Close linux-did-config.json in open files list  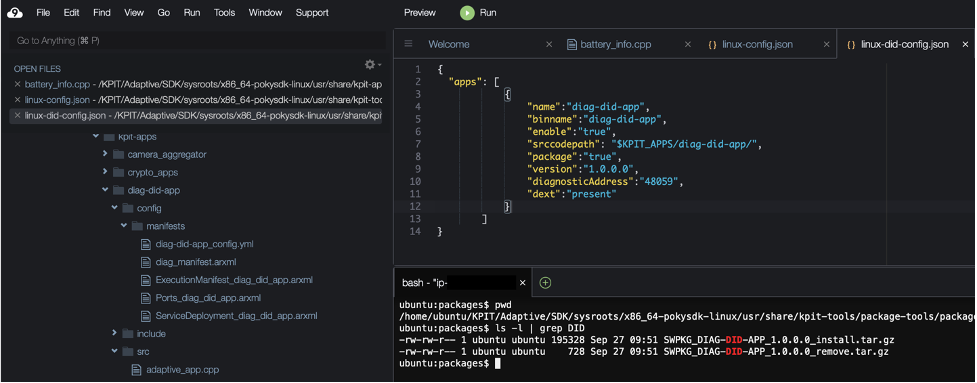(x=17, y=115)
